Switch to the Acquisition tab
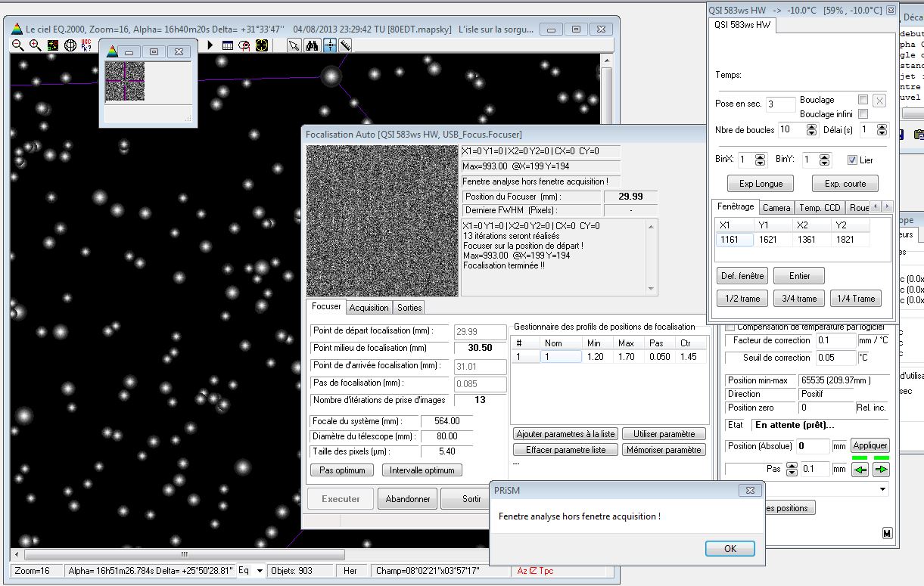The height and width of the screenshot is (586, 924). [369, 308]
